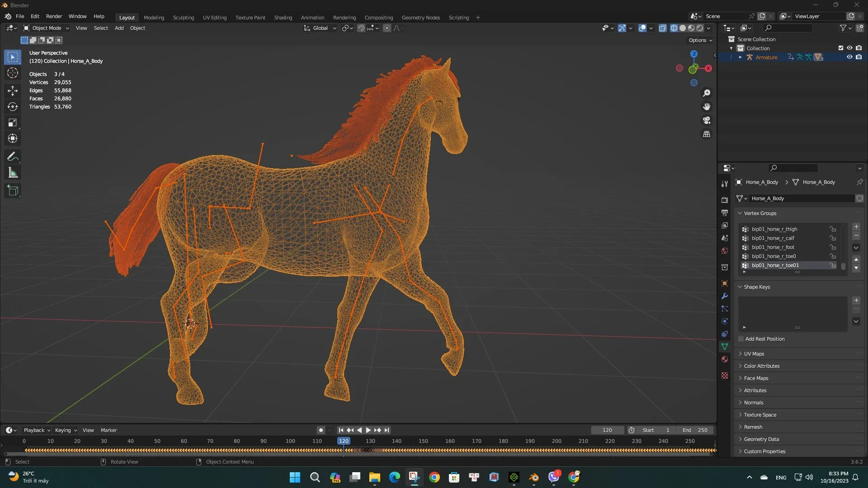This screenshot has height=488, width=868.
Task: Select the Annotate tool
Action: (13, 157)
